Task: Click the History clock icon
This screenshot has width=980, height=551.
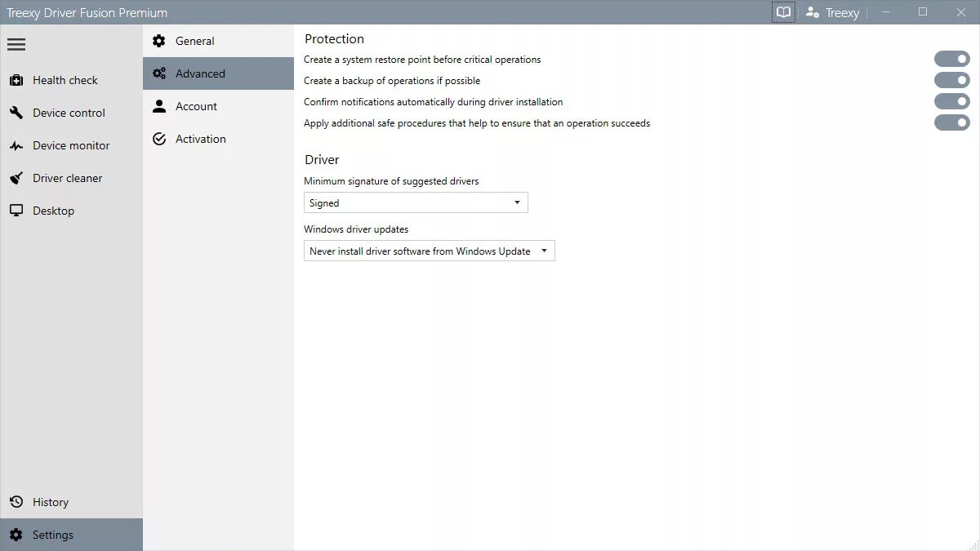Action: (x=16, y=502)
